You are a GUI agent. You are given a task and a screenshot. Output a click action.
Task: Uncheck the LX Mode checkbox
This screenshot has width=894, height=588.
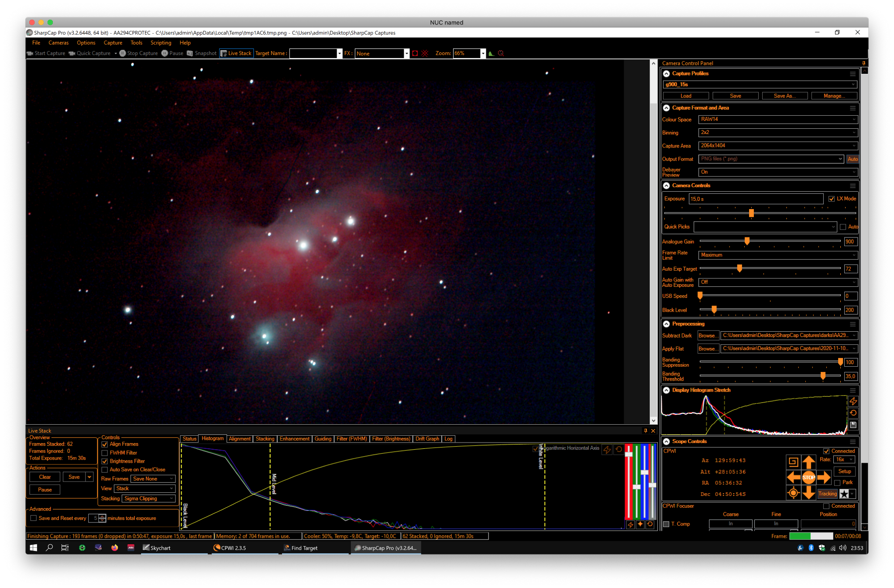click(x=832, y=199)
